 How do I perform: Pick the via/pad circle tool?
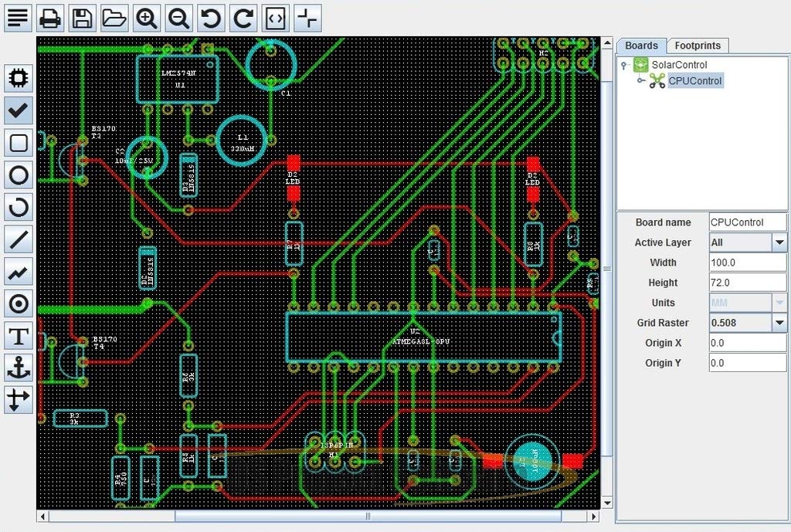pos(19,304)
